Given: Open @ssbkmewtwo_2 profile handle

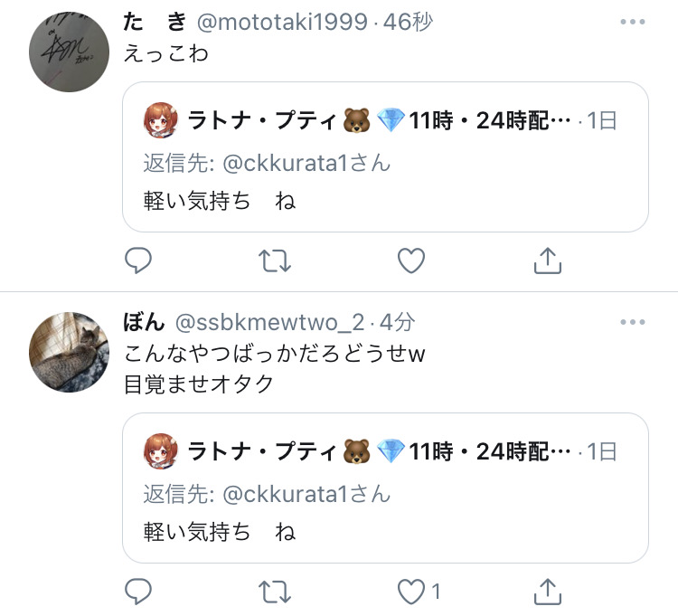Looking at the screenshot, I should coord(269,322).
